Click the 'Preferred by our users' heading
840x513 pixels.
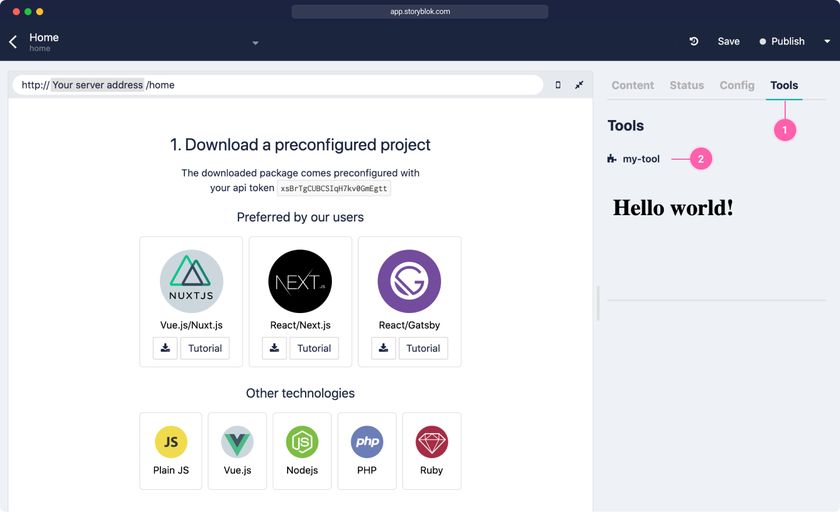coord(300,217)
